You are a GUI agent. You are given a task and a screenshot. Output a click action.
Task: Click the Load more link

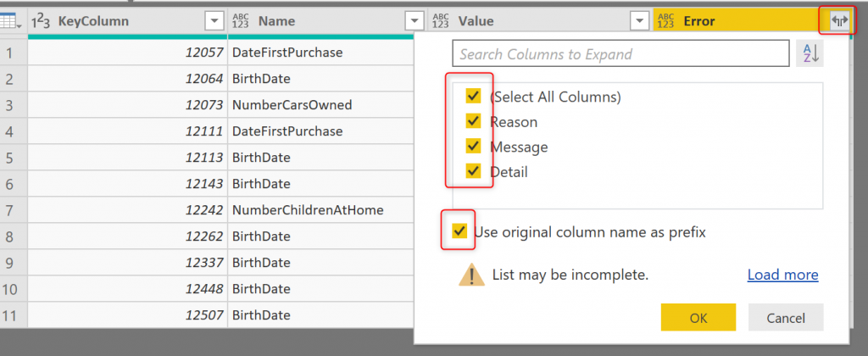(782, 275)
